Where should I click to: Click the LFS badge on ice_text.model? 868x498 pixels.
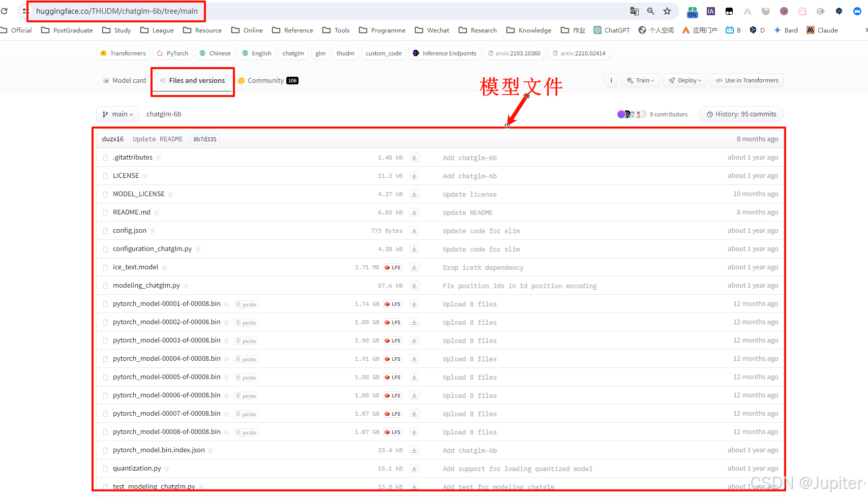click(393, 267)
